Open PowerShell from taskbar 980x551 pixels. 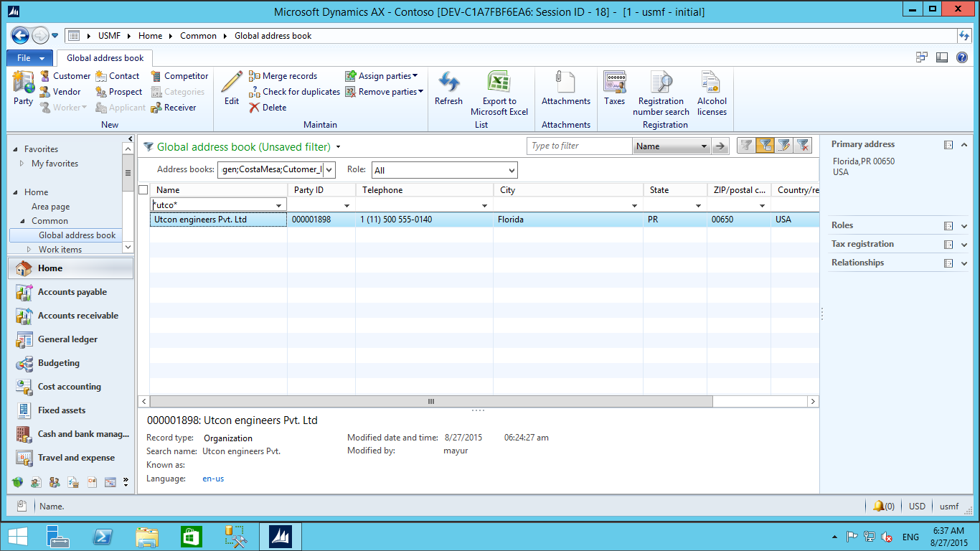[103, 537]
